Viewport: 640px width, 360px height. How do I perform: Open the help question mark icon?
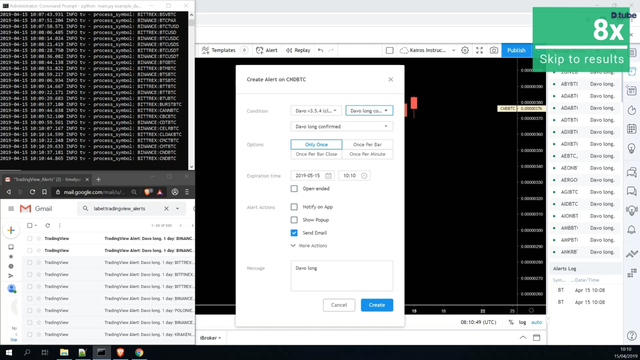click(631, 336)
